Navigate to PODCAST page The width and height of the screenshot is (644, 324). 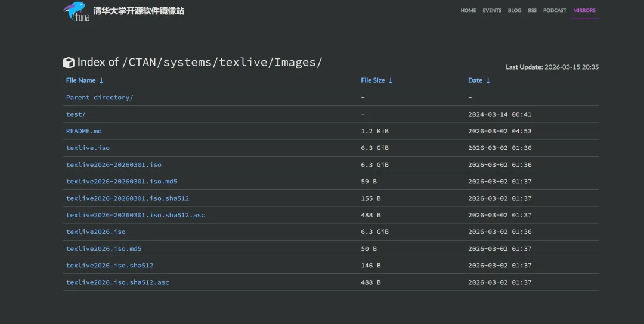coord(555,10)
